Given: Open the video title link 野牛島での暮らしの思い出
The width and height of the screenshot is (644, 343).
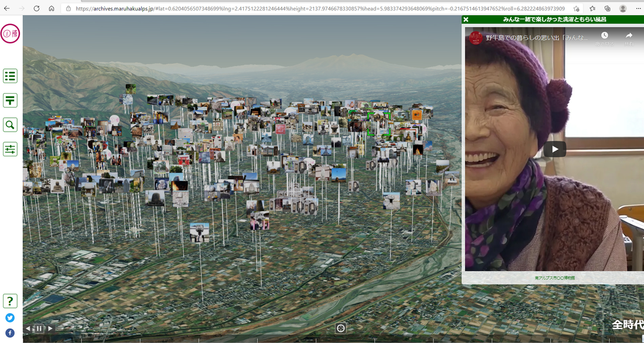Looking at the screenshot, I should coord(537,37).
